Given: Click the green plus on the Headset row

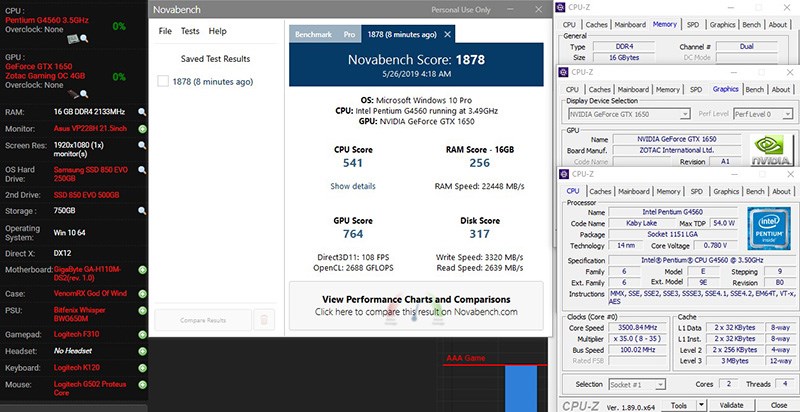Looking at the screenshot, I should coord(142,351).
